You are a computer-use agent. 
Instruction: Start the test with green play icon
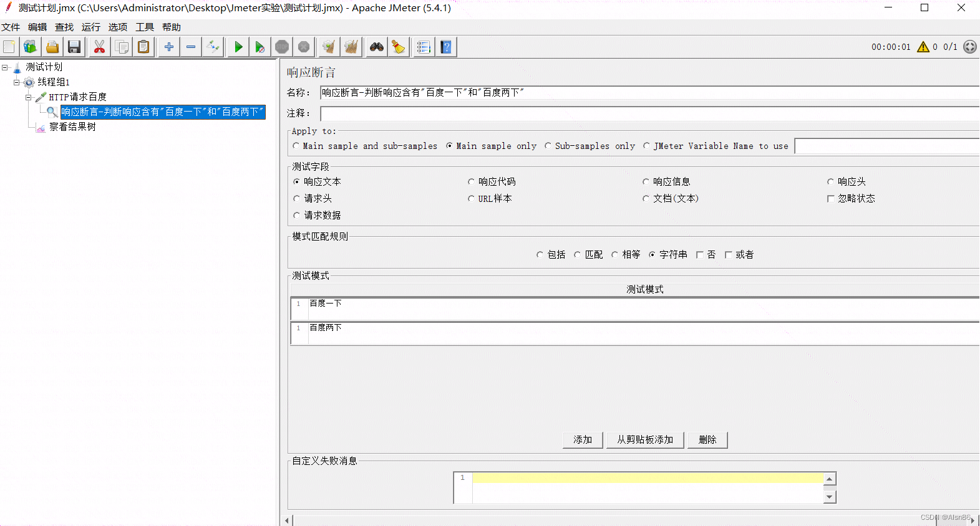tap(238, 47)
